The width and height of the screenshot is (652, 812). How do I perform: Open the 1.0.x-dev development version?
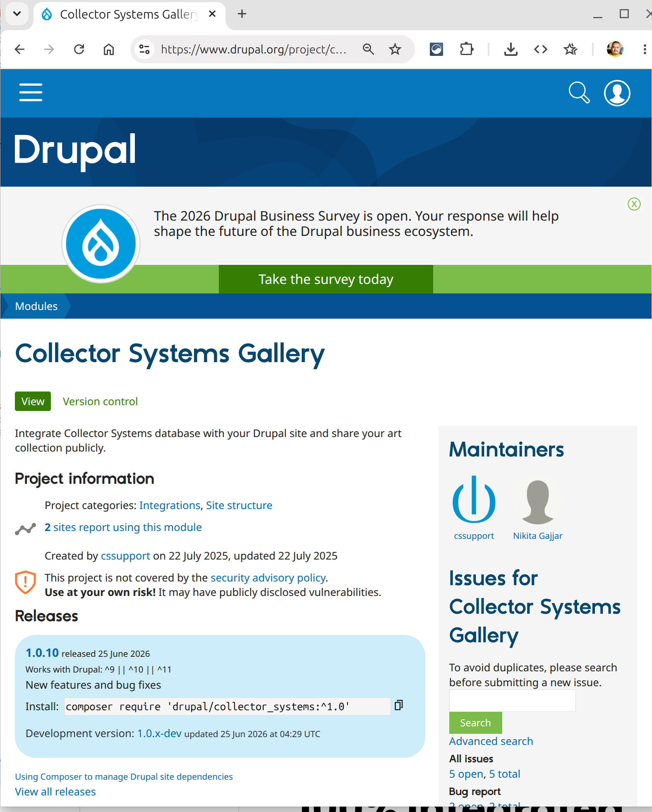pos(159,733)
